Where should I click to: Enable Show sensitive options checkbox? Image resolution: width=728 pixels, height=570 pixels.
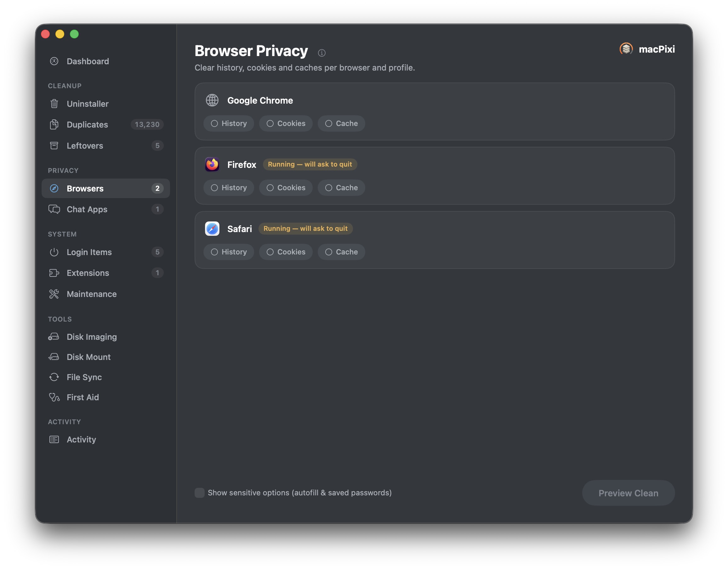click(x=200, y=493)
